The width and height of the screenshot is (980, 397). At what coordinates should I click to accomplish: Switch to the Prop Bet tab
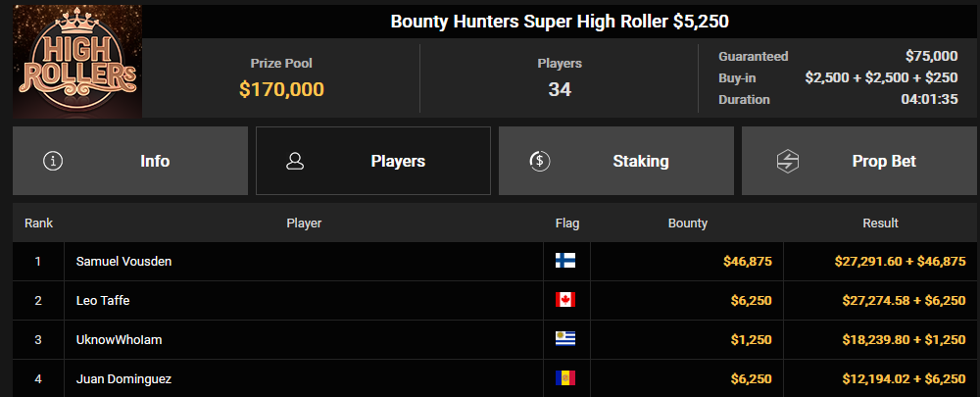860,162
